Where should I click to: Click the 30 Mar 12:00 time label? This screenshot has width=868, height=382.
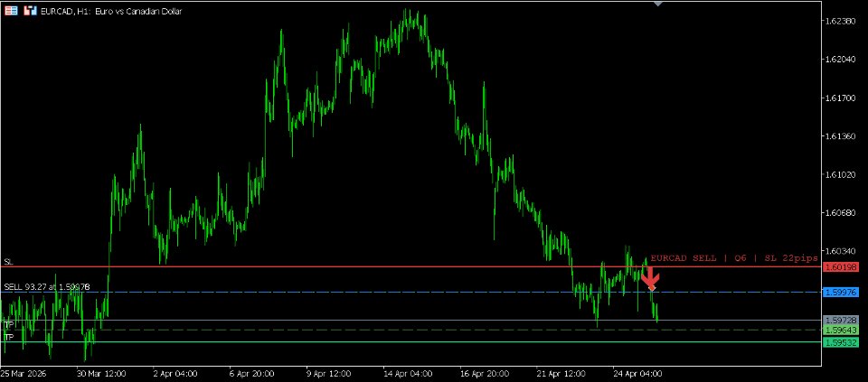(x=100, y=373)
